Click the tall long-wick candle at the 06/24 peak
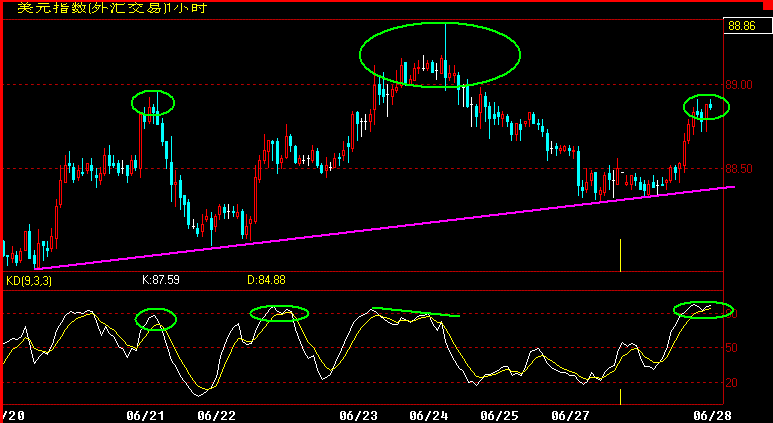This screenshot has width=773, height=423. tap(445, 57)
